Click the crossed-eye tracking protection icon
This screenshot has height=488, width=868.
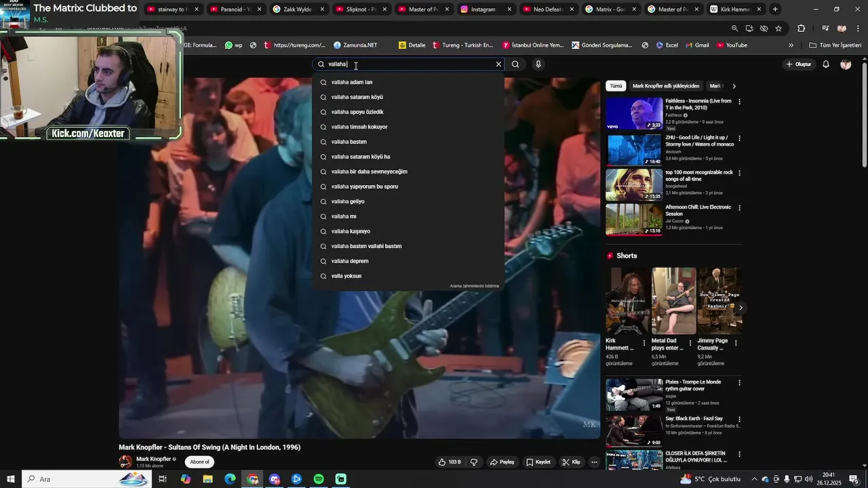pyautogui.click(x=764, y=28)
